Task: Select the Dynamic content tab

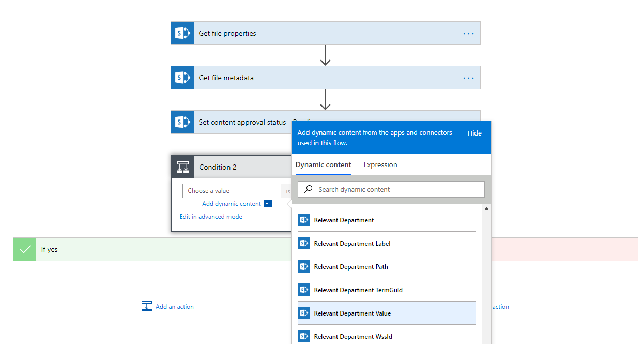Action: click(323, 164)
